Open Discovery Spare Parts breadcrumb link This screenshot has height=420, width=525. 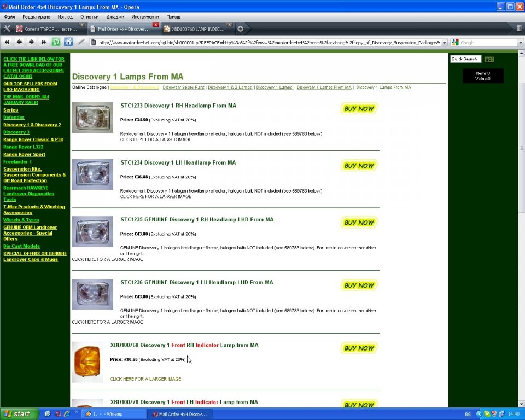(x=184, y=87)
